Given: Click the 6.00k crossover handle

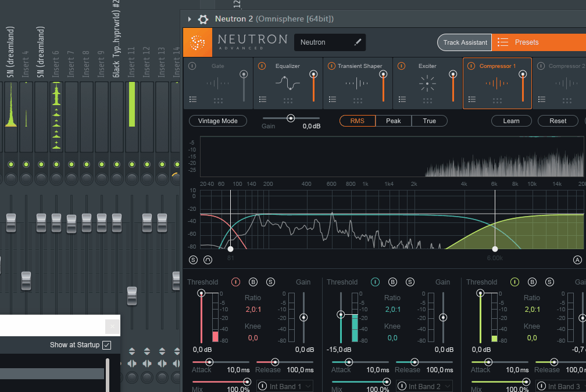Looking at the screenshot, I should 495,249.
